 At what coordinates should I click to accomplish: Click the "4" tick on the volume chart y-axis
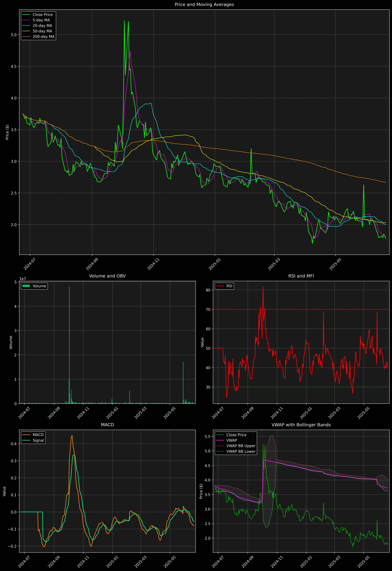point(15,306)
